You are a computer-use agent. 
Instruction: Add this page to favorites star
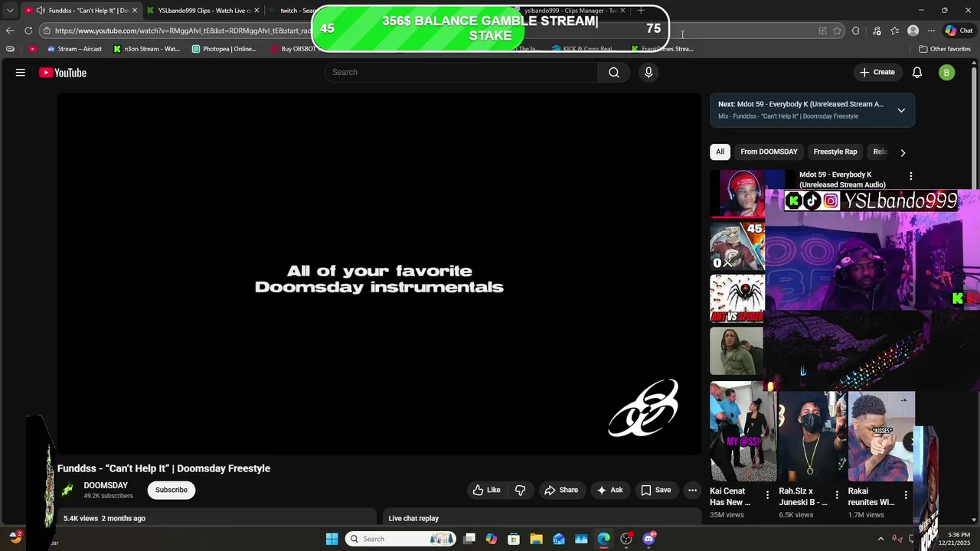(x=838, y=31)
